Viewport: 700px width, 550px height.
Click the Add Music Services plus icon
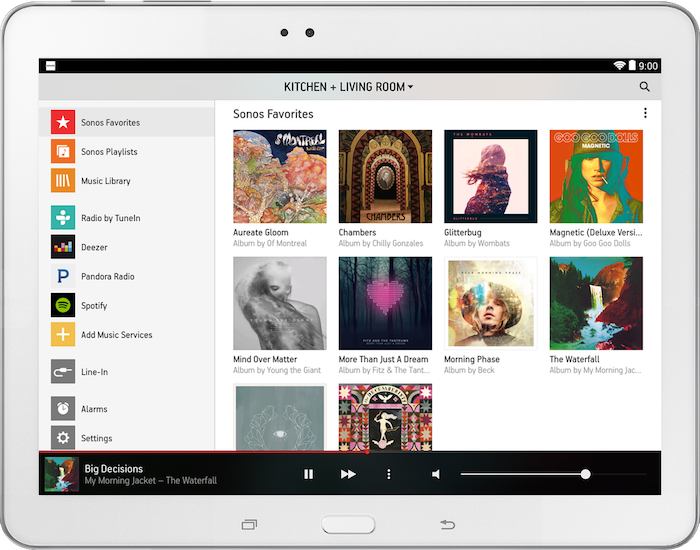tap(63, 334)
